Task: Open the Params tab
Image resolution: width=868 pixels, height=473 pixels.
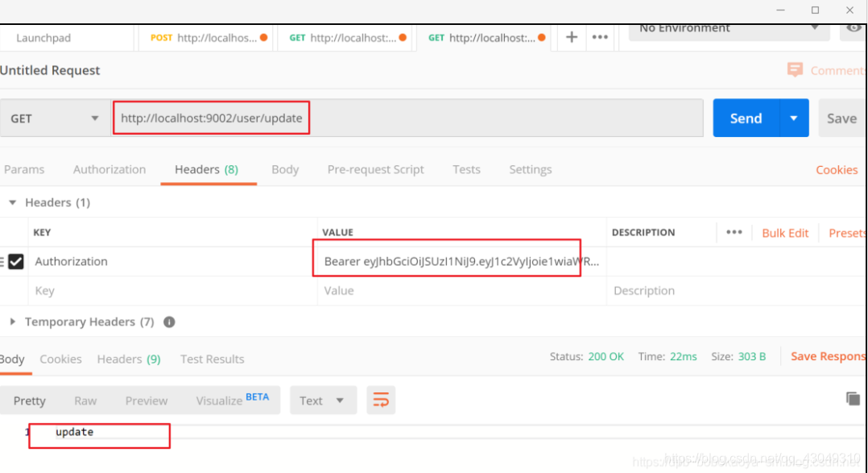Action: 24,169
